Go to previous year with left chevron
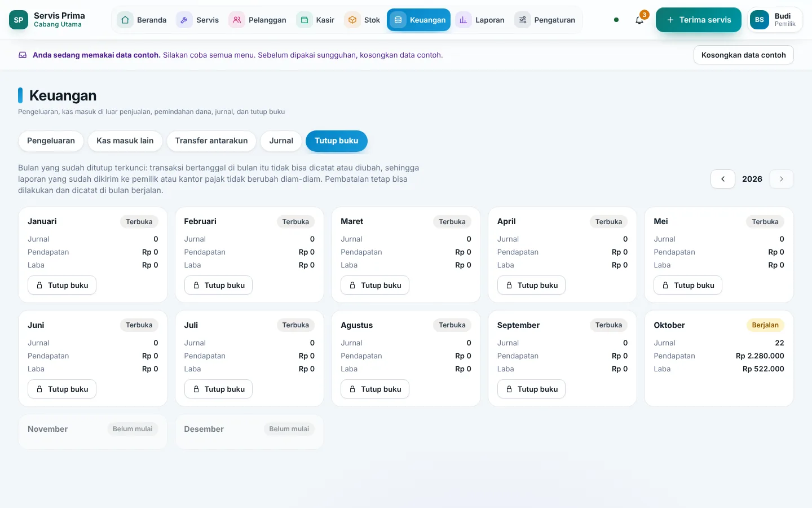The height and width of the screenshot is (508, 812). pos(723,179)
